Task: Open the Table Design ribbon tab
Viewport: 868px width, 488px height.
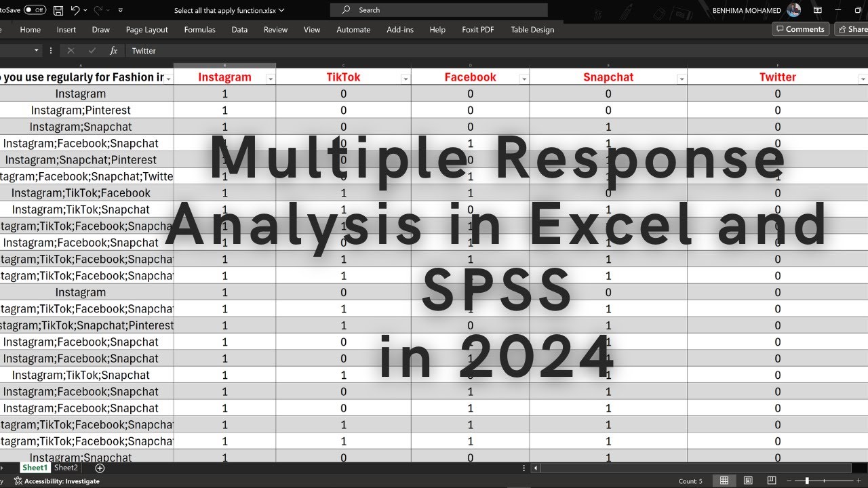Action: coord(532,30)
